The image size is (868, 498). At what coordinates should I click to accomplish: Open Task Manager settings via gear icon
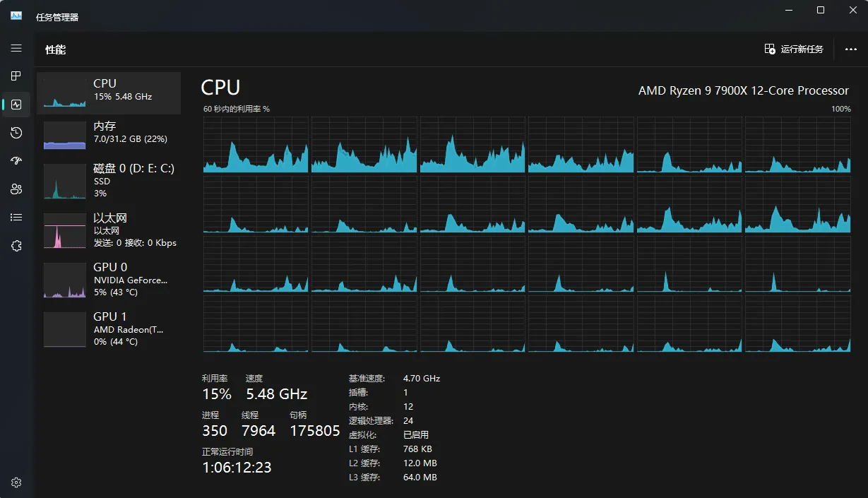point(16,482)
